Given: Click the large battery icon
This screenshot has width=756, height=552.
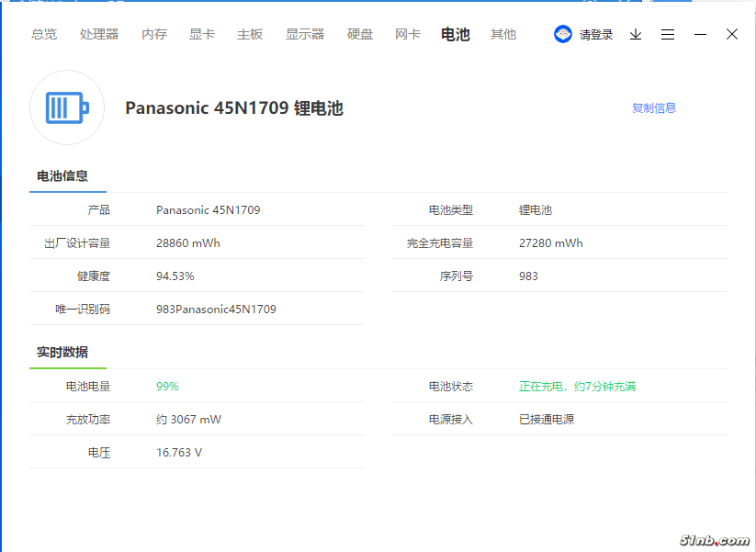Looking at the screenshot, I should (x=67, y=108).
